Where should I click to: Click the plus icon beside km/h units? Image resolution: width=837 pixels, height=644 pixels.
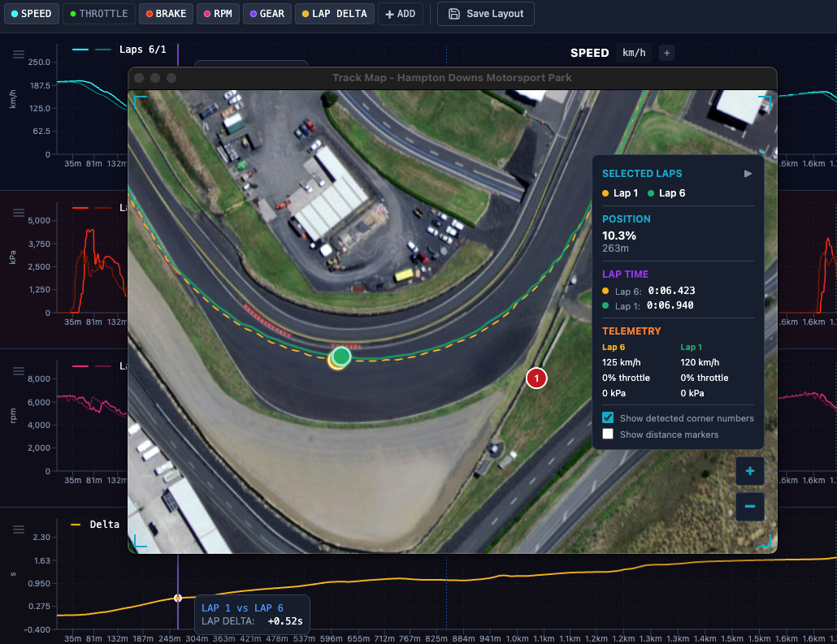coord(666,52)
